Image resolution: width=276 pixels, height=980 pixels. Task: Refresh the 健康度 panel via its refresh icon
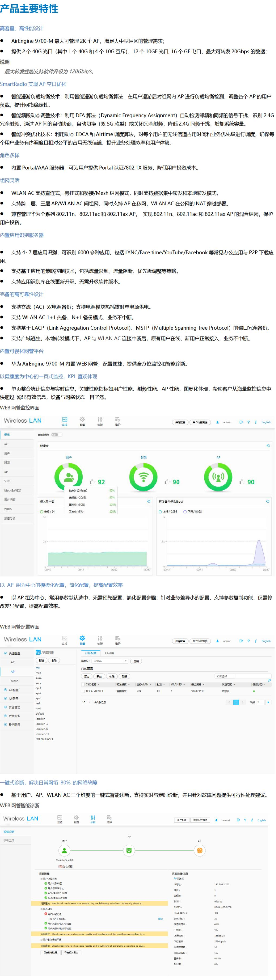click(268, 445)
